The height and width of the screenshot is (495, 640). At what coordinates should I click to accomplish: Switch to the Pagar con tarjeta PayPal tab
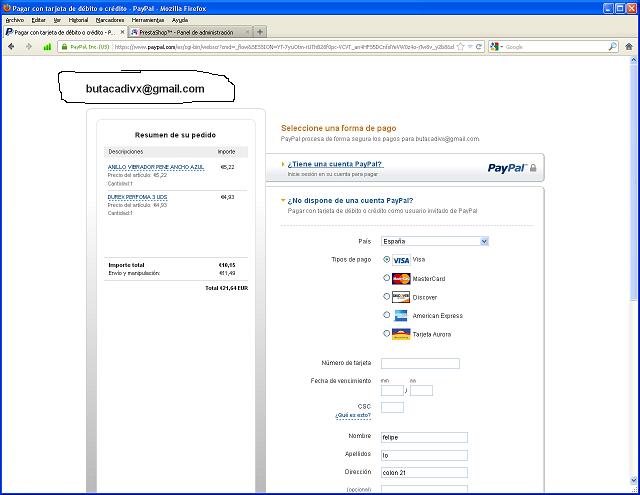click(65, 32)
